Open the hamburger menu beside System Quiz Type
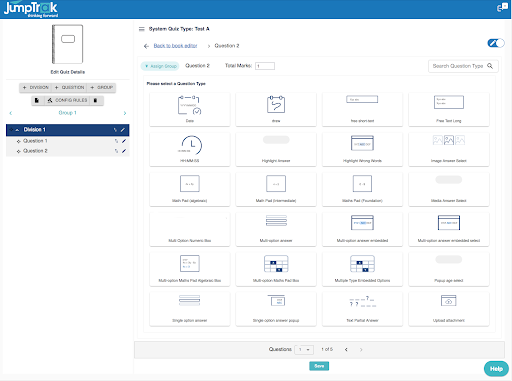The height and width of the screenshot is (381, 512). [x=142, y=29]
